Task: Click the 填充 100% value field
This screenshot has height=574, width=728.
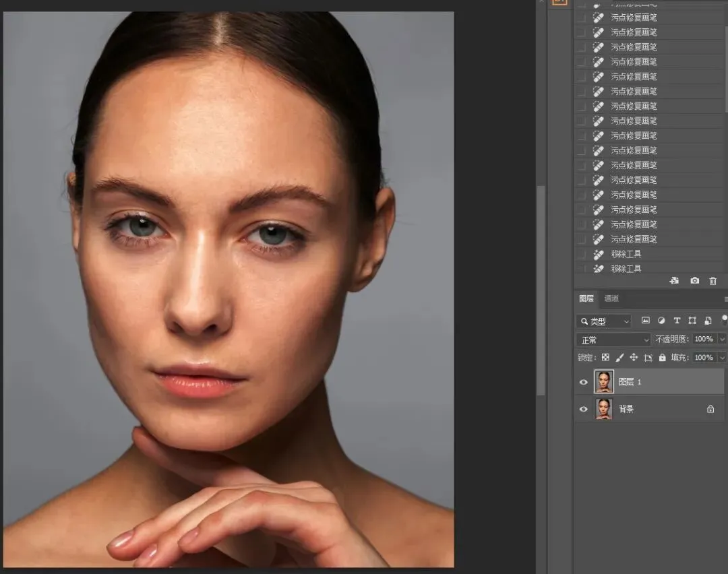Action: click(703, 358)
